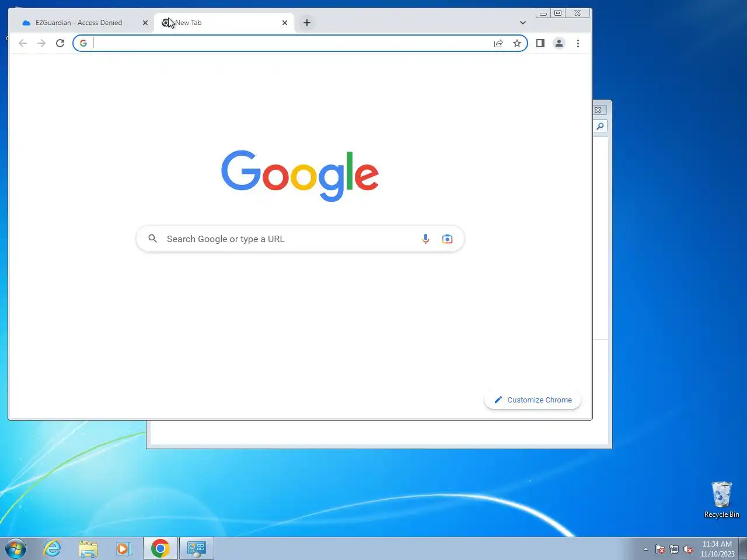Open Windows Explorer from the taskbar
The image size is (747, 560).
(88, 548)
